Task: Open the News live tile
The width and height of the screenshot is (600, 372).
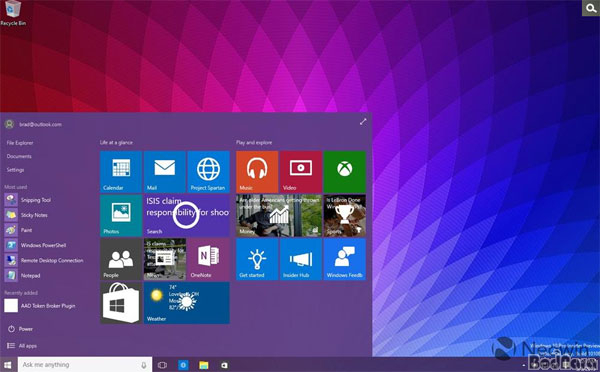Action: click(165, 259)
